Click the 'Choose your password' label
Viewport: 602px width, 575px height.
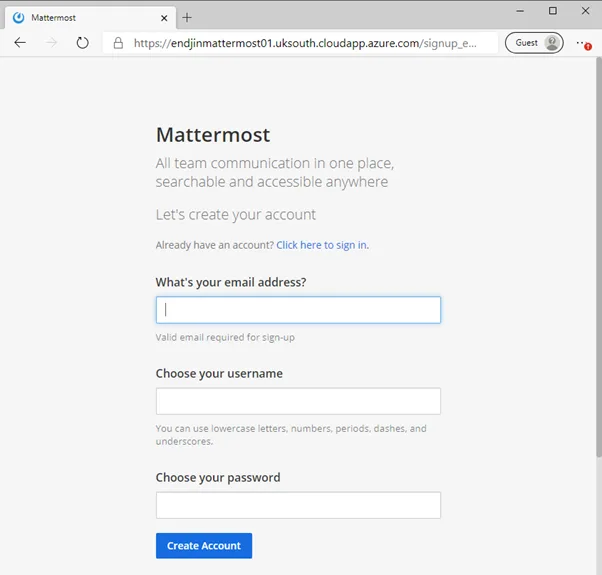point(218,478)
